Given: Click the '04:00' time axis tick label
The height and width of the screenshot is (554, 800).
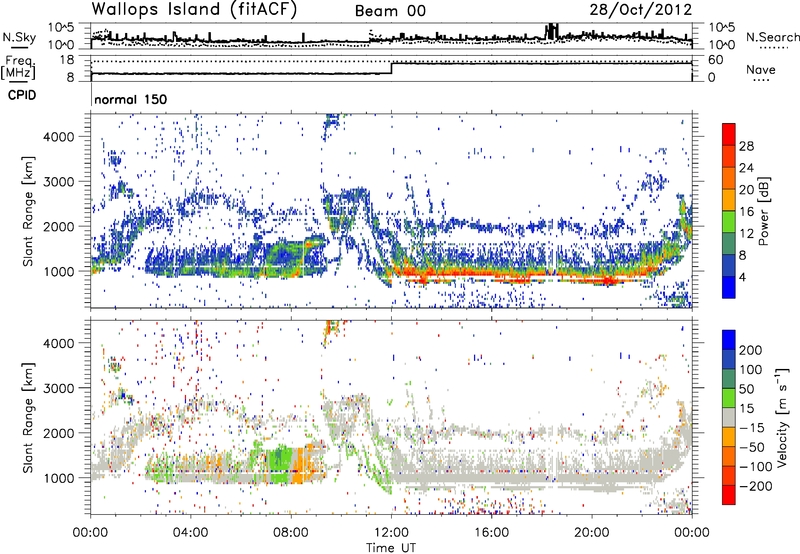Looking at the screenshot, I should [191, 533].
